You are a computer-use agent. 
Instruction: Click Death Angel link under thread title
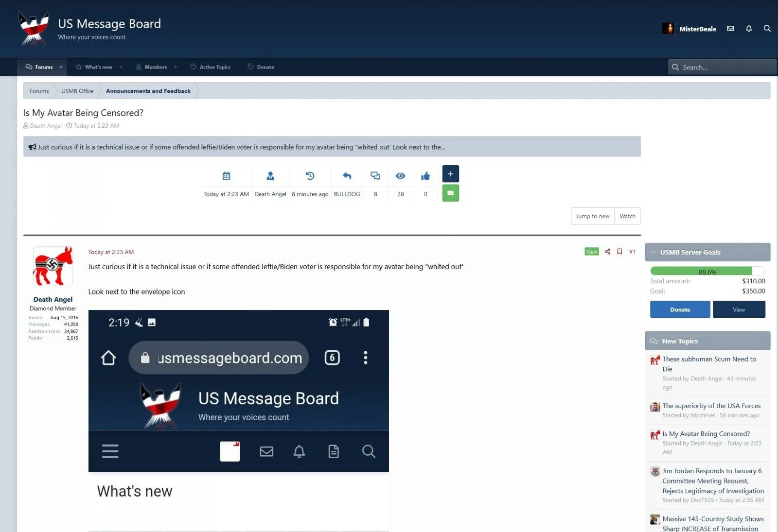46,126
